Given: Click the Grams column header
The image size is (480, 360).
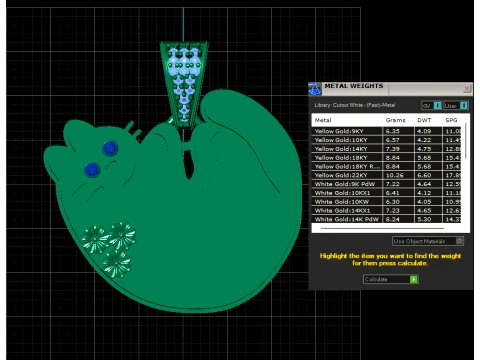Looking at the screenshot, I should coord(395,120).
